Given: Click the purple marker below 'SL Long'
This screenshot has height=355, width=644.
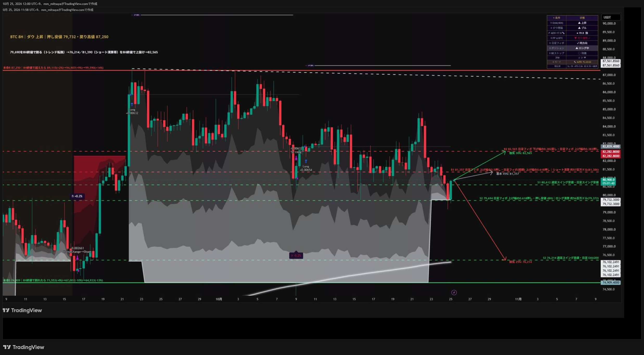Looking at the screenshot, I should click(x=296, y=158).
